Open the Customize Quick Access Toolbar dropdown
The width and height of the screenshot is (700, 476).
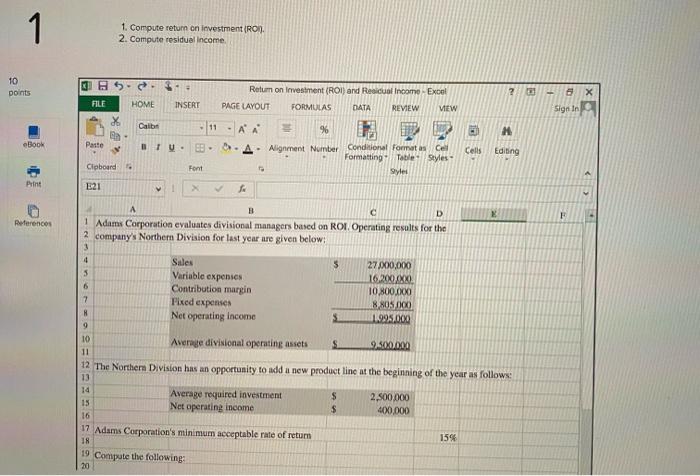[x=188, y=88]
